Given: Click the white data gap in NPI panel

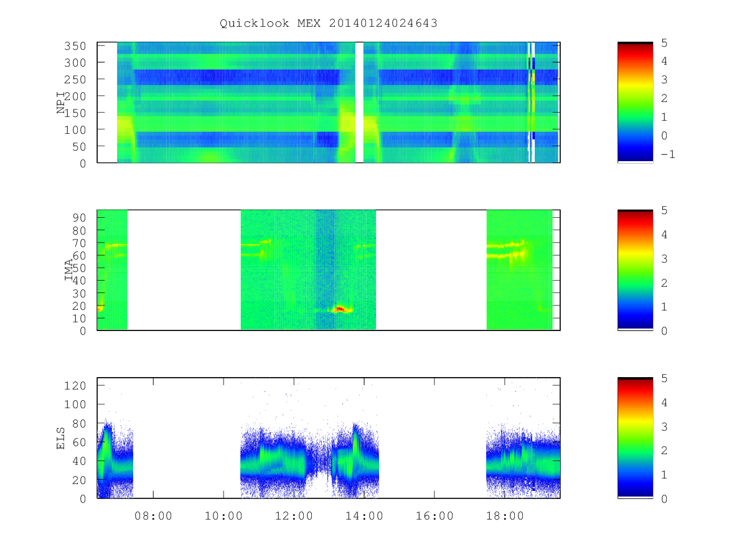Looking at the screenshot, I should [x=359, y=102].
